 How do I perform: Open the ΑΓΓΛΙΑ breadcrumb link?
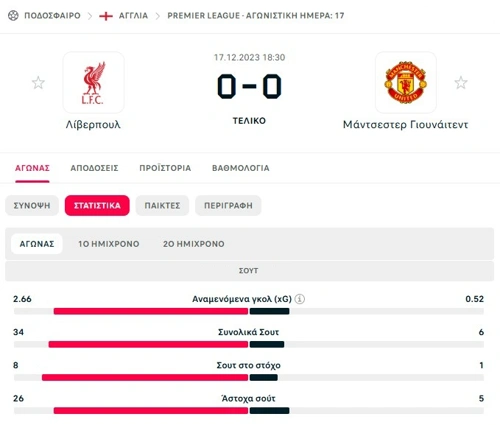click(x=133, y=16)
